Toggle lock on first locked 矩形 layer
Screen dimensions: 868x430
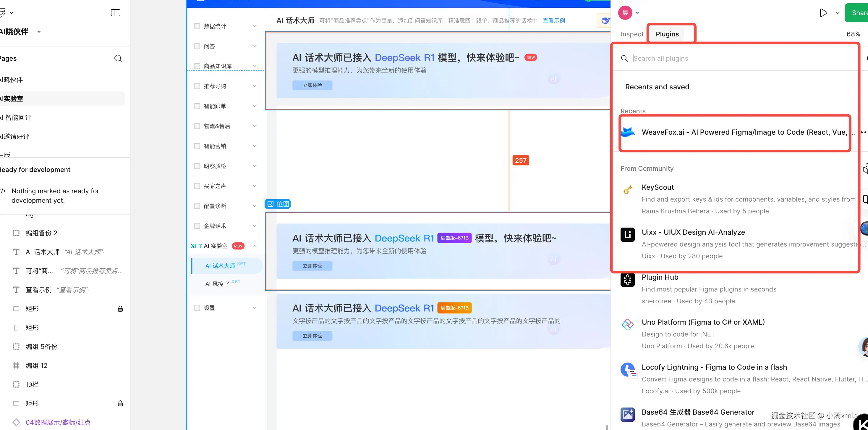pos(120,309)
